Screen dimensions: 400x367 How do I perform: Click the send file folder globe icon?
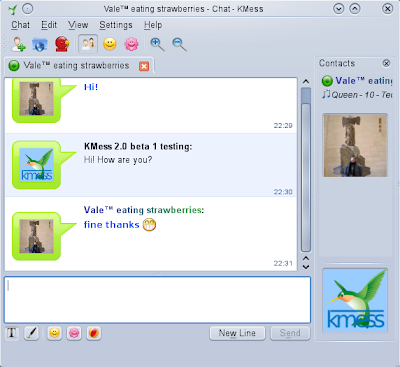(40, 44)
